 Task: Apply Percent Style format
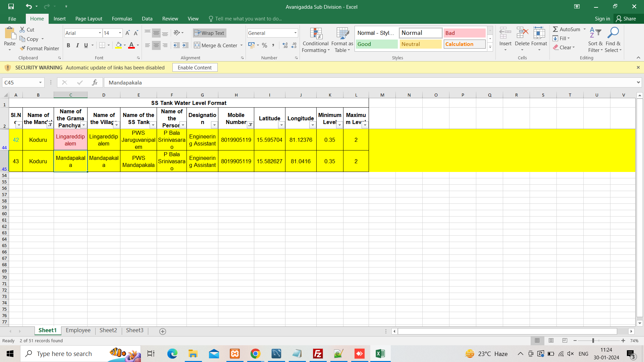[x=265, y=45]
